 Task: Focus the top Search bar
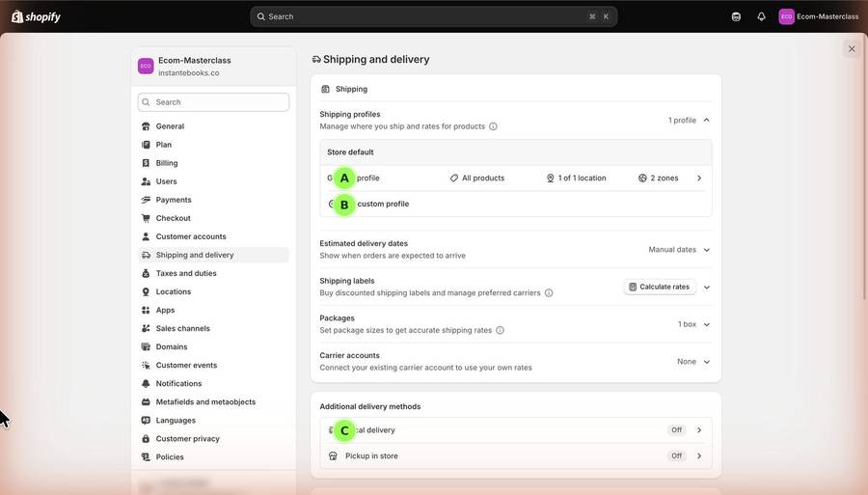coord(433,16)
